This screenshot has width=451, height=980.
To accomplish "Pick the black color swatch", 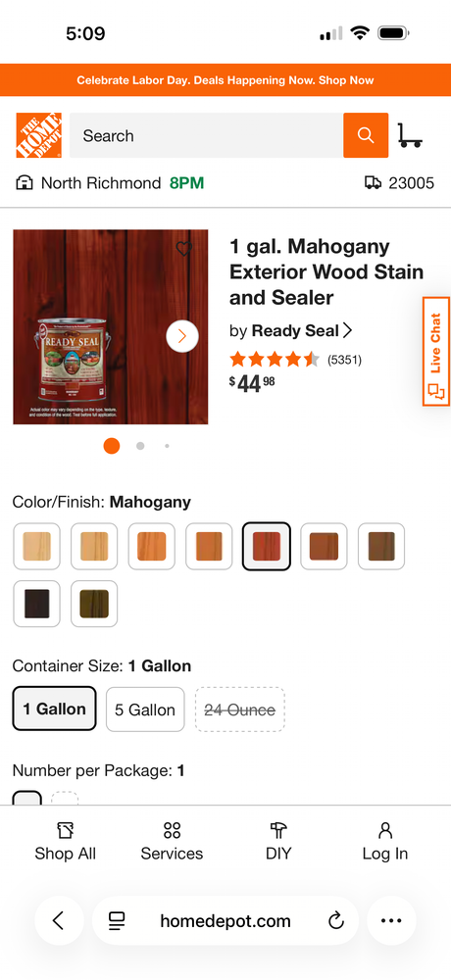I will [37, 604].
